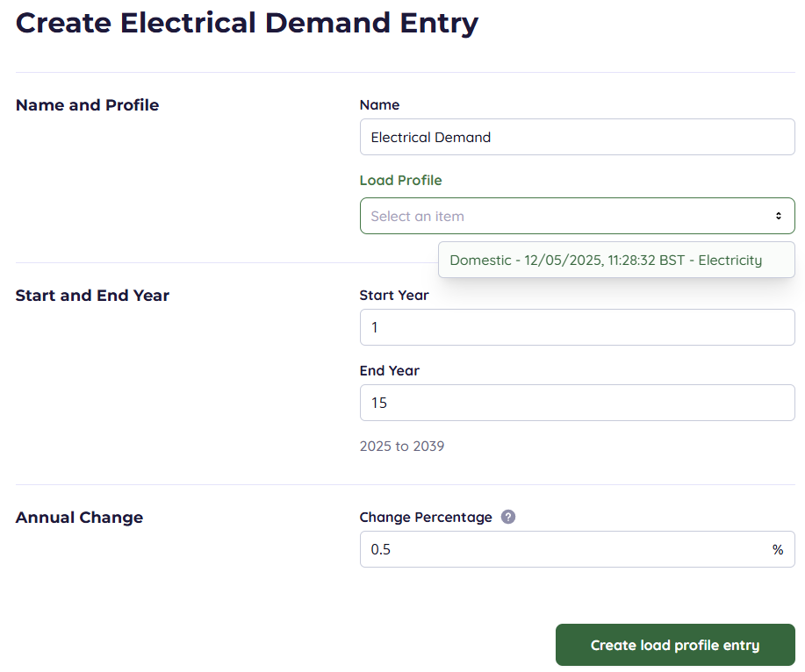Click the Annual Change section heading
Viewport: 805px width, 672px height.
coord(79,518)
